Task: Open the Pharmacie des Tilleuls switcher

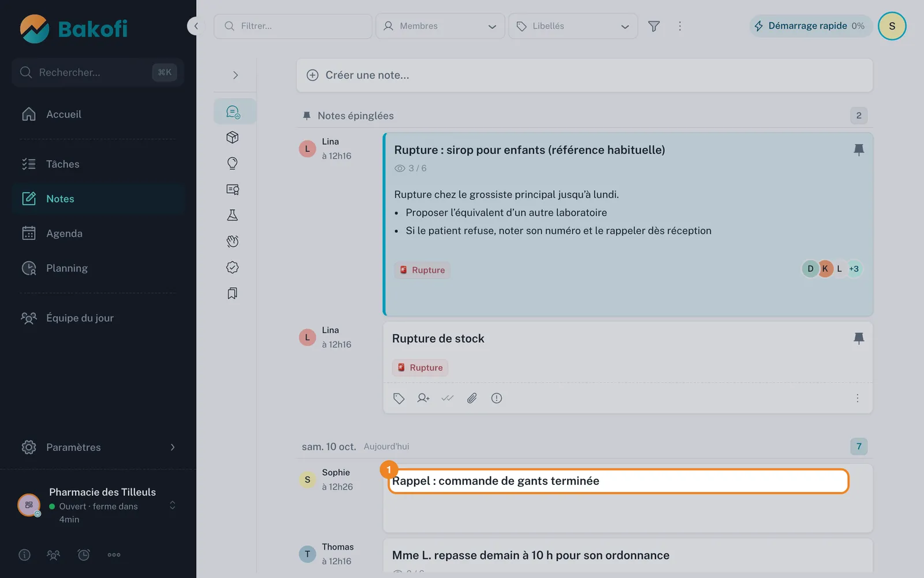Action: point(98,505)
